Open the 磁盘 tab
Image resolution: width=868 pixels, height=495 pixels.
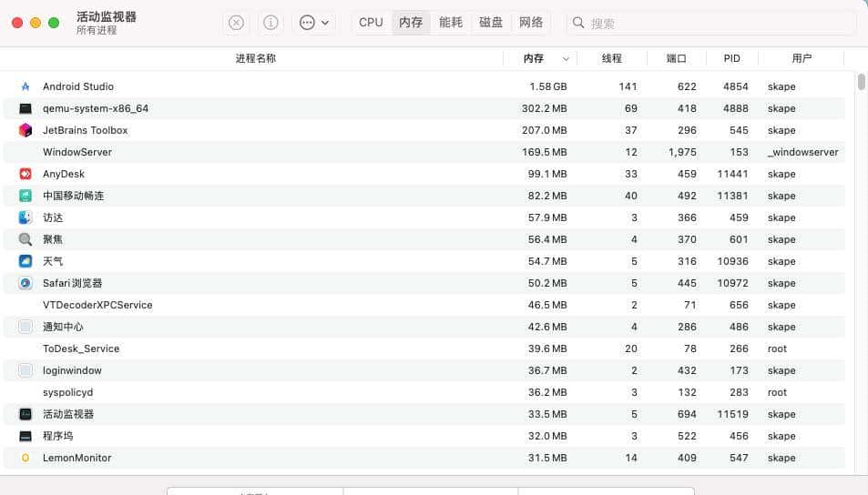tap(491, 23)
